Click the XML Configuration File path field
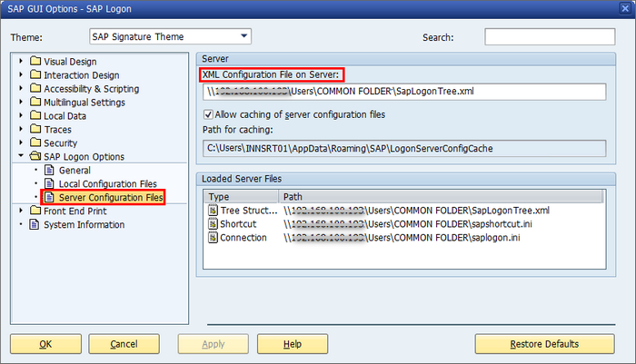The height and width of the screenshot is (364, 636). click(404, 92)
